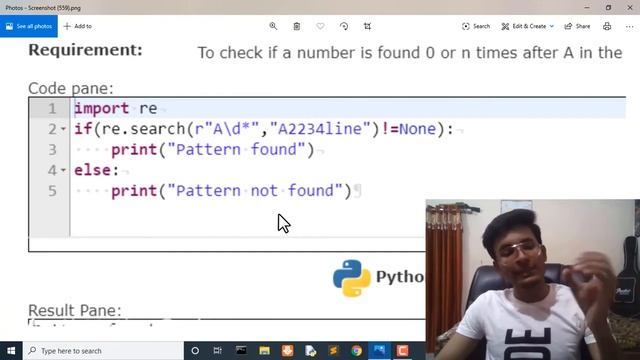640x360 pixels.
Task: Open Sublime Text on the taskbar
Action: (333, 351)
